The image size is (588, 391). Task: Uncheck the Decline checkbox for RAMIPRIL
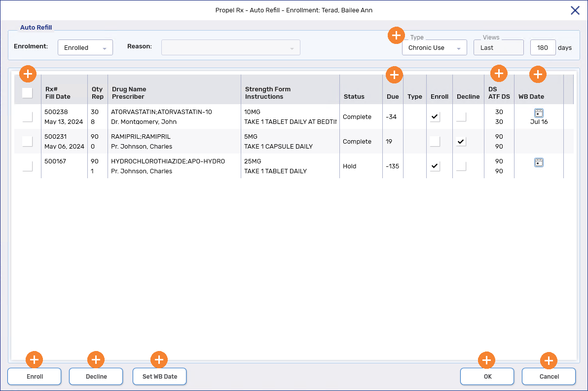point(461,141)
